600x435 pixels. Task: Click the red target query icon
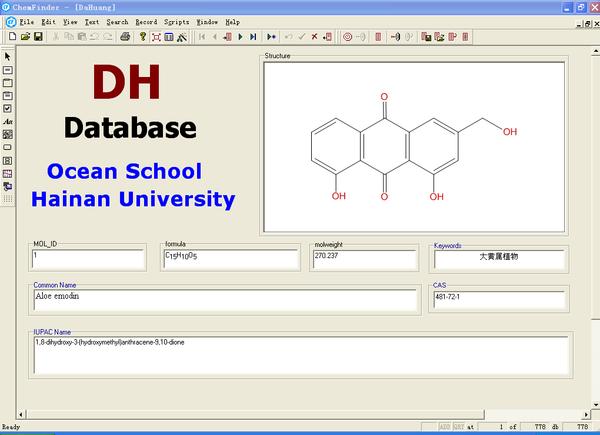tap(347, 37)
